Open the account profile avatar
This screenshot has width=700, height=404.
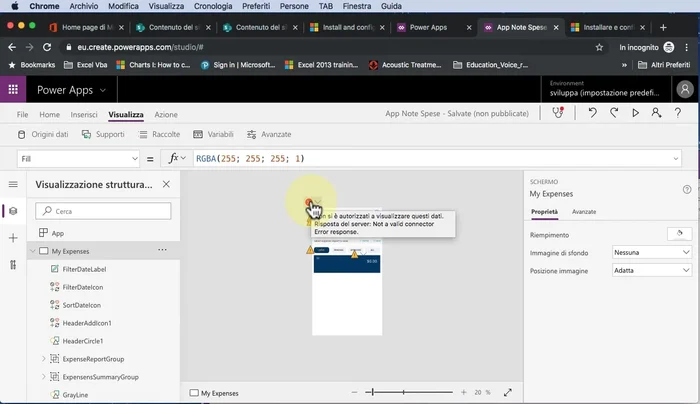click(x=685, y=89)
